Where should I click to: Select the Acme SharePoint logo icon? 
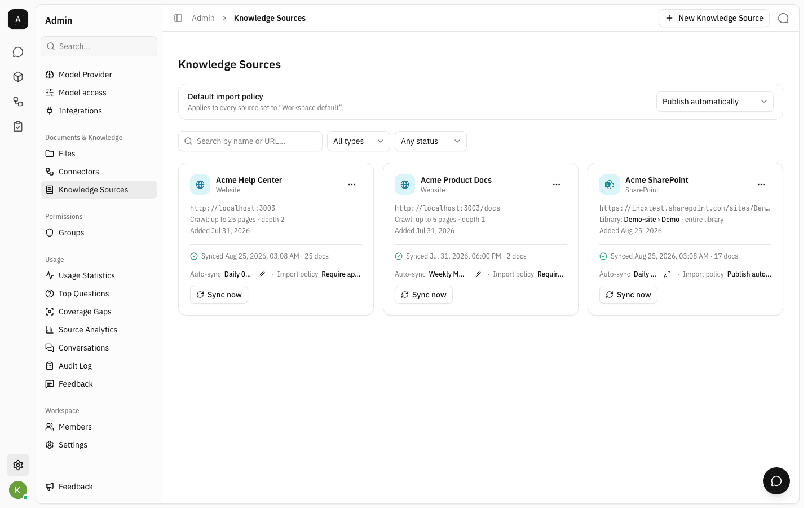610,185
